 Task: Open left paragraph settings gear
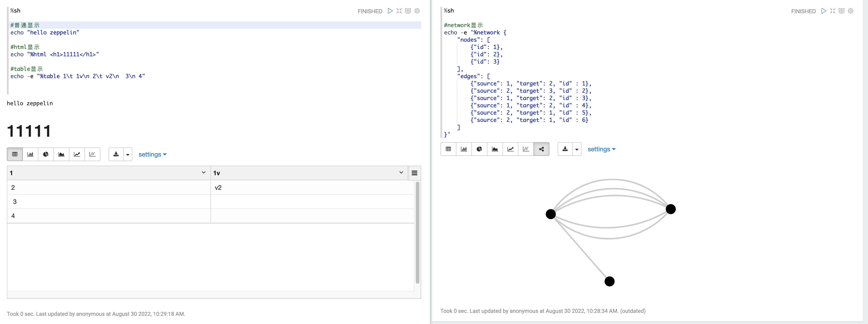click(x=417, y=11)
